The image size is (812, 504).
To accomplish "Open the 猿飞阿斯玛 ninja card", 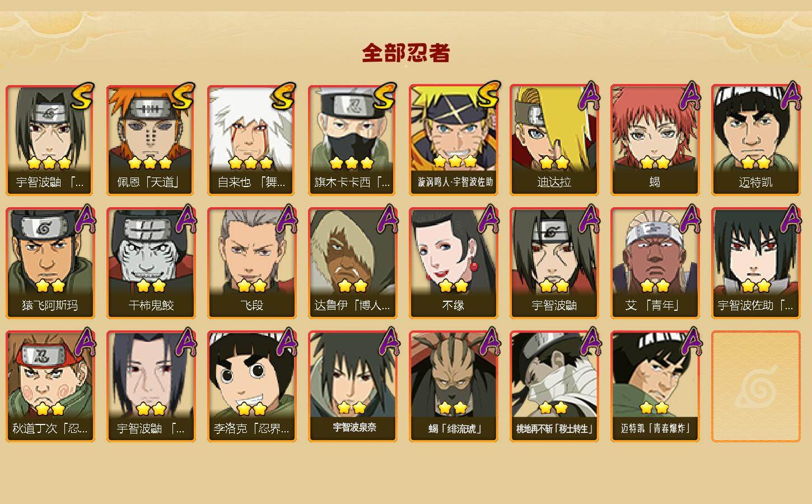I will (x=50, y=263).
